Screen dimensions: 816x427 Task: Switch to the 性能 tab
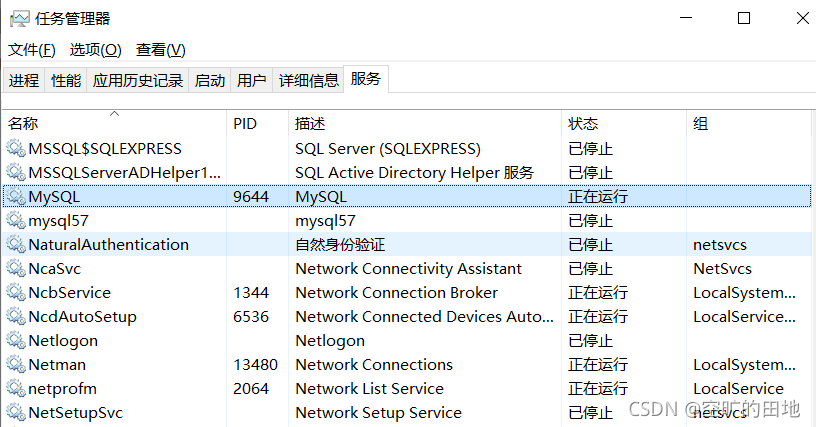66,81
